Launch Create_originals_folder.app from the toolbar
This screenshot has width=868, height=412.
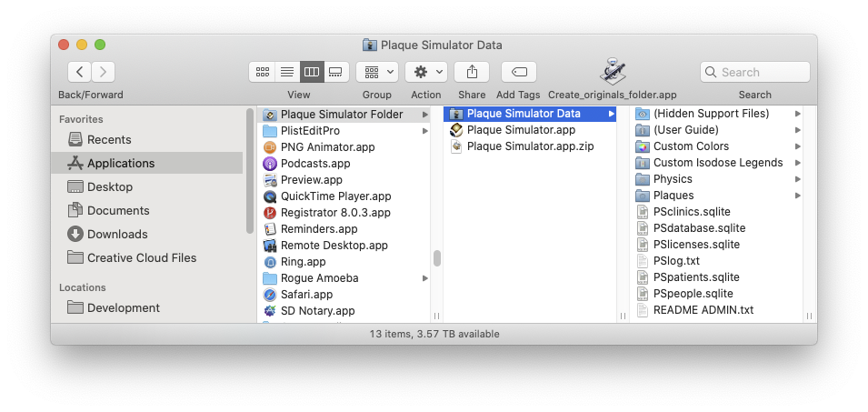point(613,72)
